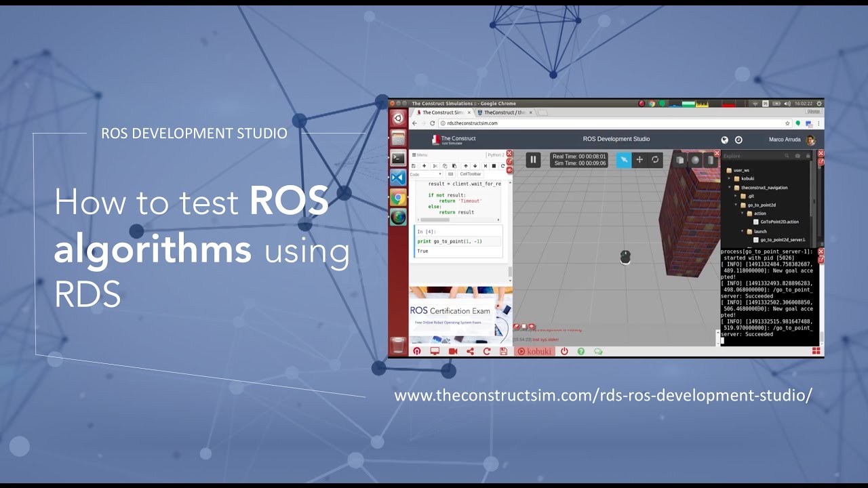Insert a cylinder shape into simulation
Image resolution: width=868 pixels, height=488 pixels.
(x=710, y=160)
